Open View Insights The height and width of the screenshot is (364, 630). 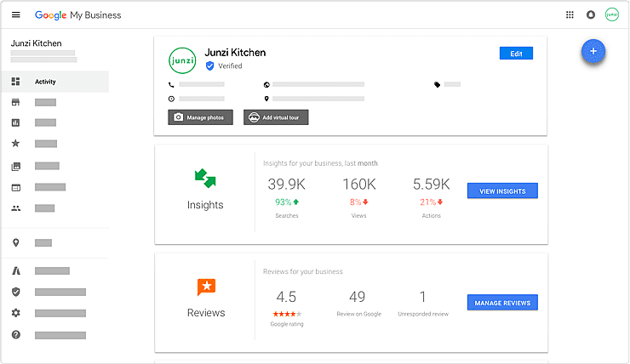502,191
